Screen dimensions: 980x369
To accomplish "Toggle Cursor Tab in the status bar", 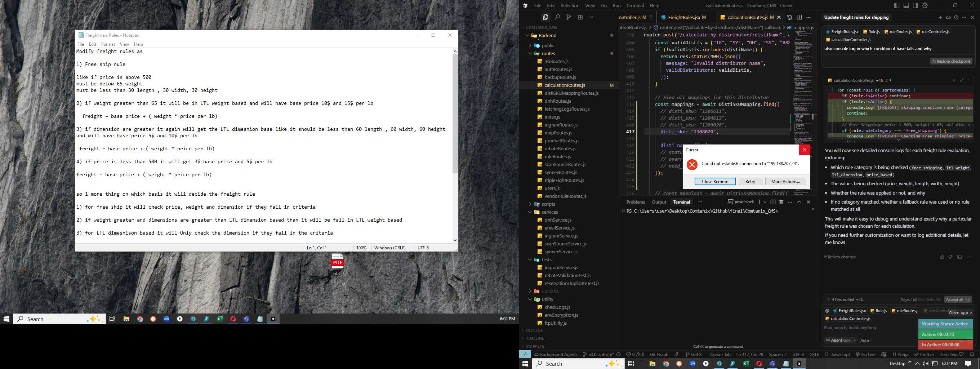I will pyautogui.click(x=720, y=354).
